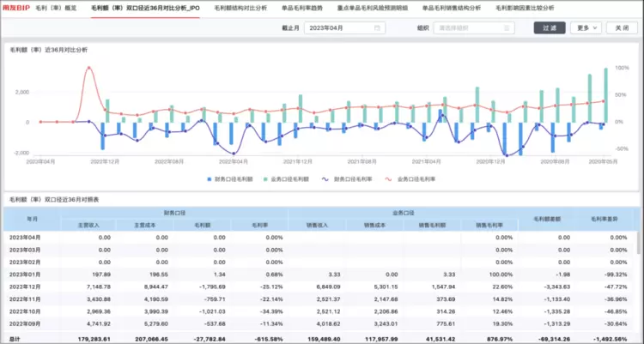Viewport: 644px width, 344px height.
Task: Open the 更多 dropdown menu
Action: 586,27
